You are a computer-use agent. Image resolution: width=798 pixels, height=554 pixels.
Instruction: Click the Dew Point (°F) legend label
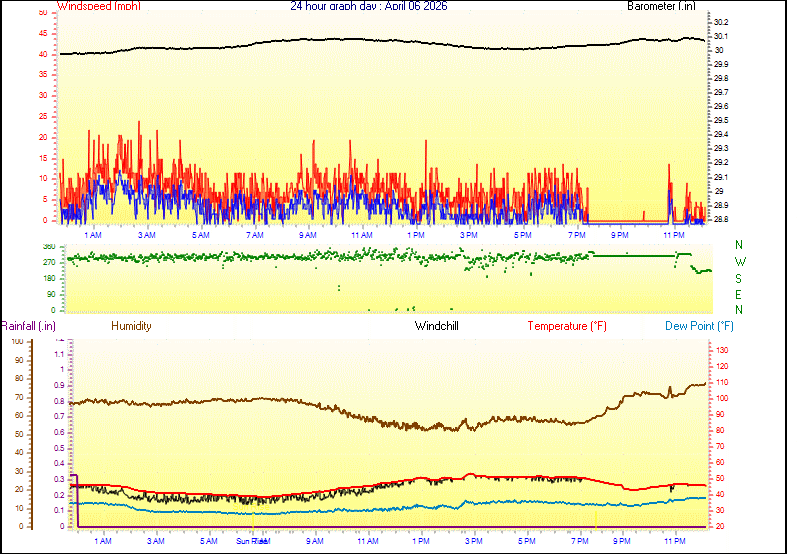(x=700, y=326)
